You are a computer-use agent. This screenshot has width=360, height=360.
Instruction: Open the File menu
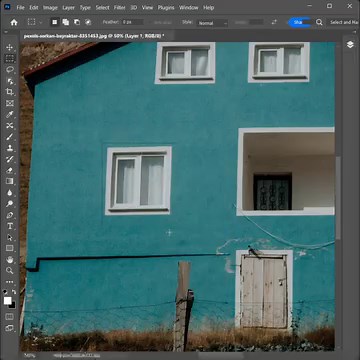click(21, 7)
